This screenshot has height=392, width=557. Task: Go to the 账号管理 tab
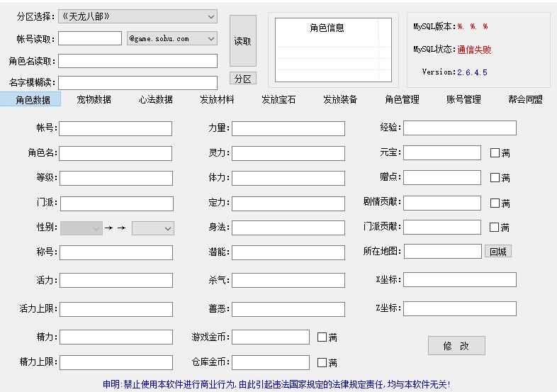click(463, 99)
